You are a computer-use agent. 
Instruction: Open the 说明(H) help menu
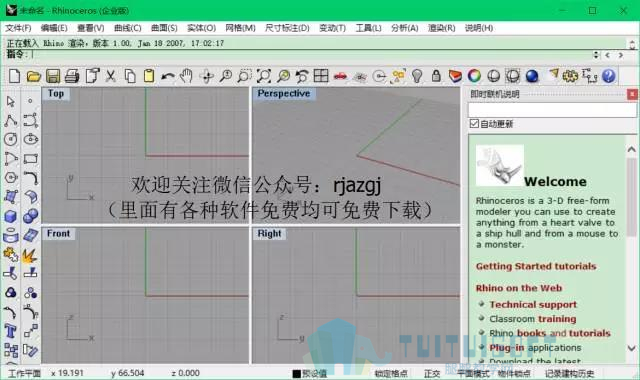point(479,28)
